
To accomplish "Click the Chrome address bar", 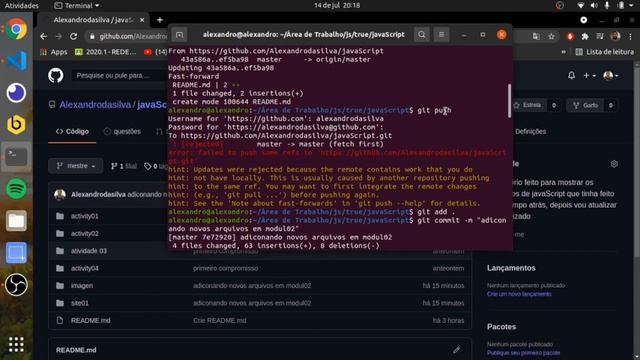I will [128, 36].
